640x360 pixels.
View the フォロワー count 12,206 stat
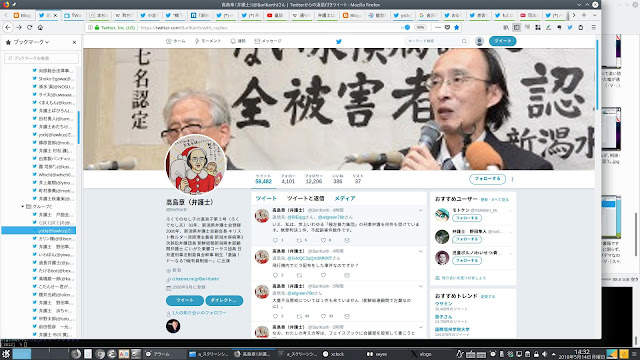(x=313, y=179)
